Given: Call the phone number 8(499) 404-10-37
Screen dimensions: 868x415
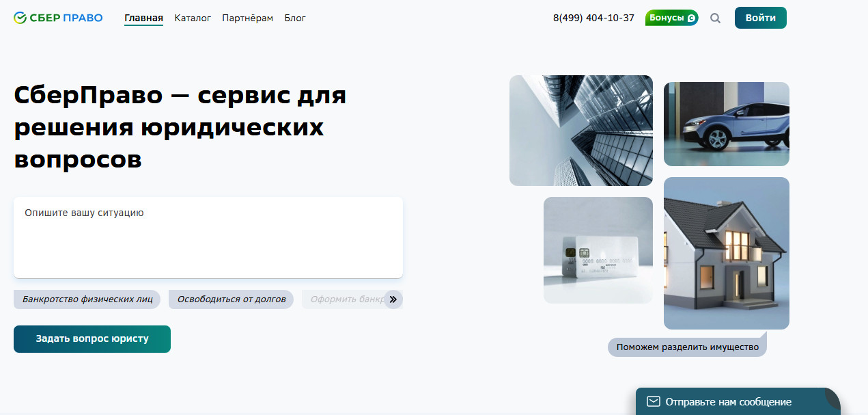Looking at the screenshot, I should coord(593,18).
